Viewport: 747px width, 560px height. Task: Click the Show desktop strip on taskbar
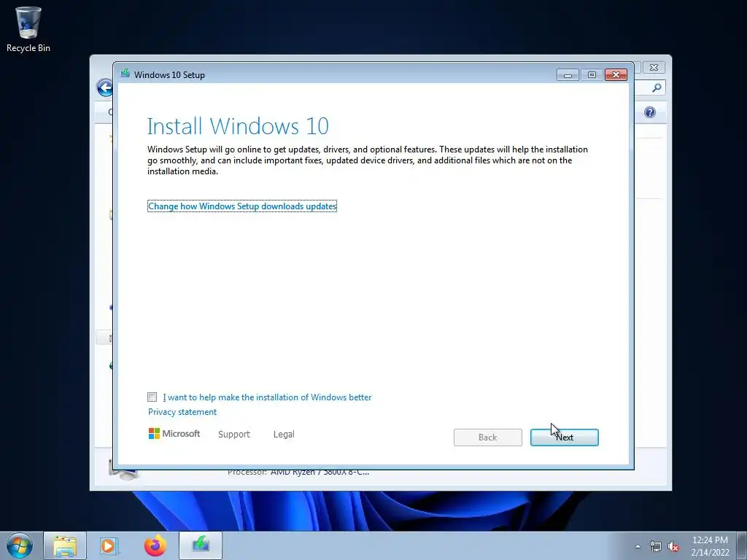pos(742,545)
